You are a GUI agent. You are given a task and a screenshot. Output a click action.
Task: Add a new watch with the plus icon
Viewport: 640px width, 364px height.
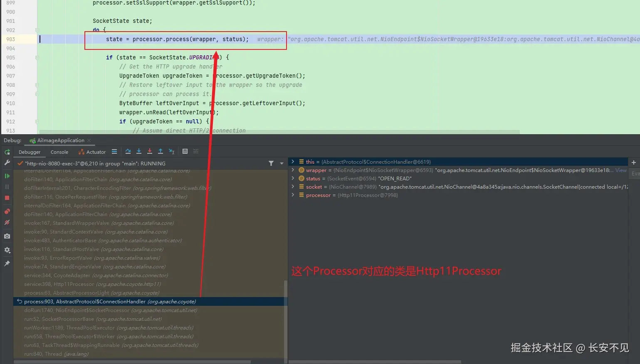coord(634,162)
